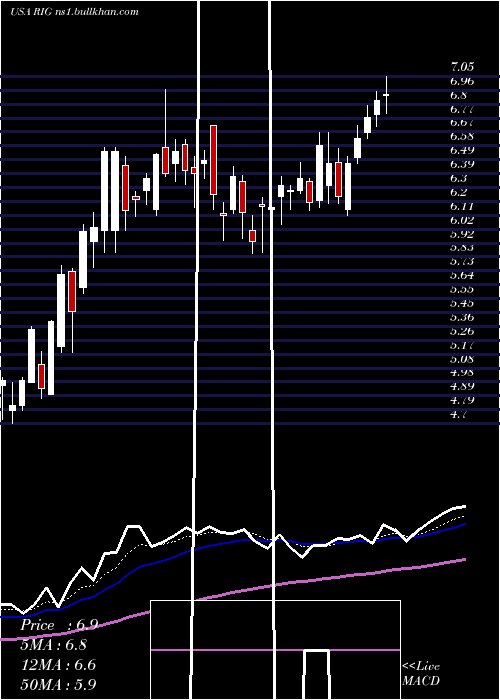
Task: Click the '12MA : 6.6' readout
Action: click(x=58, y=665)
